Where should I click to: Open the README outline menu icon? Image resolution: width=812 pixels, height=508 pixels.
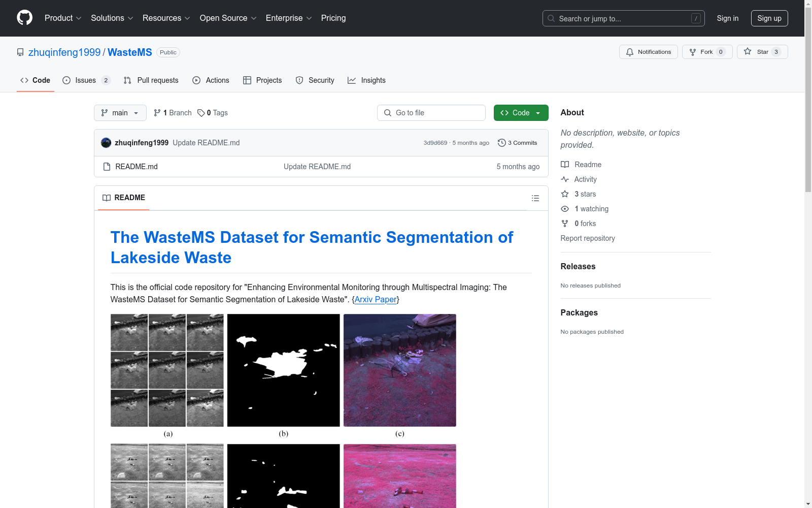point(535,198)
